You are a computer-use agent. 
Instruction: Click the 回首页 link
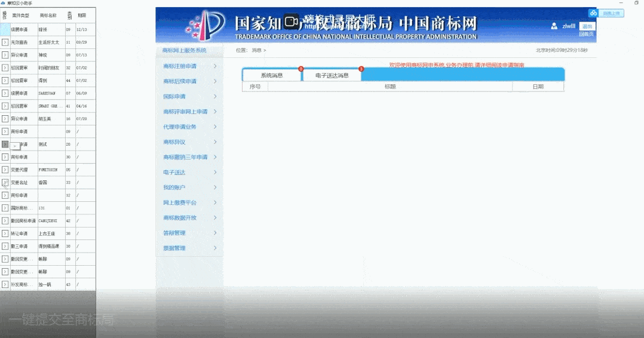587,34
